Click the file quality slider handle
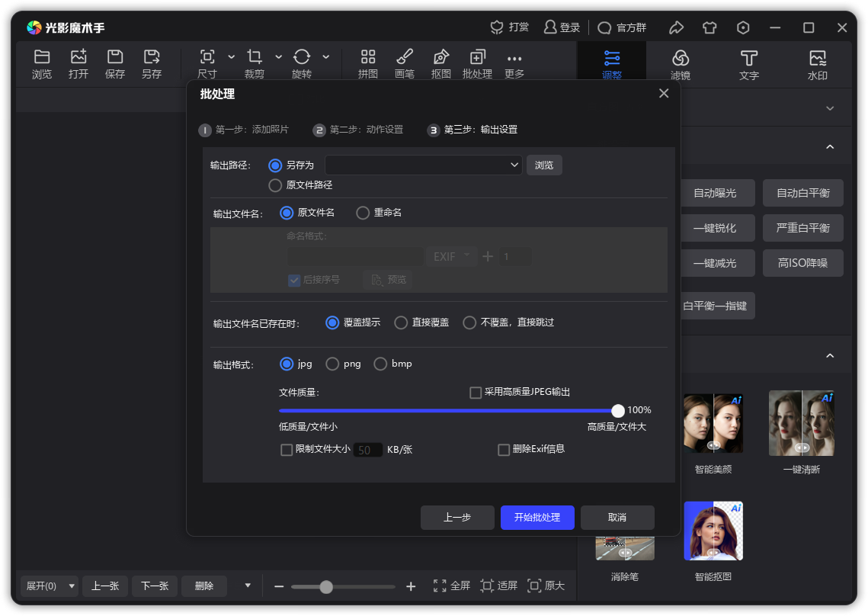Screen dimensions: 868x616 coord(618,410)
